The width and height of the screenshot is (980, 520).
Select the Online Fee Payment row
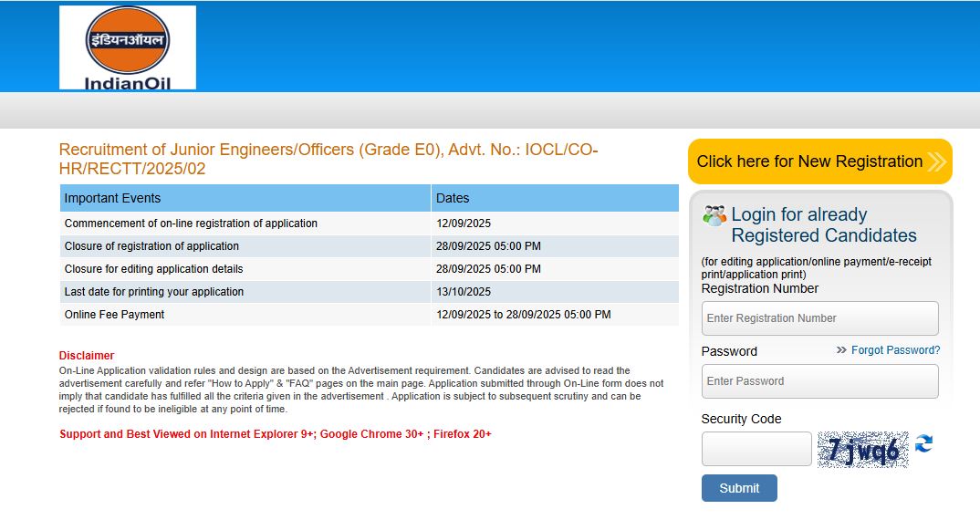coord(369,315)
